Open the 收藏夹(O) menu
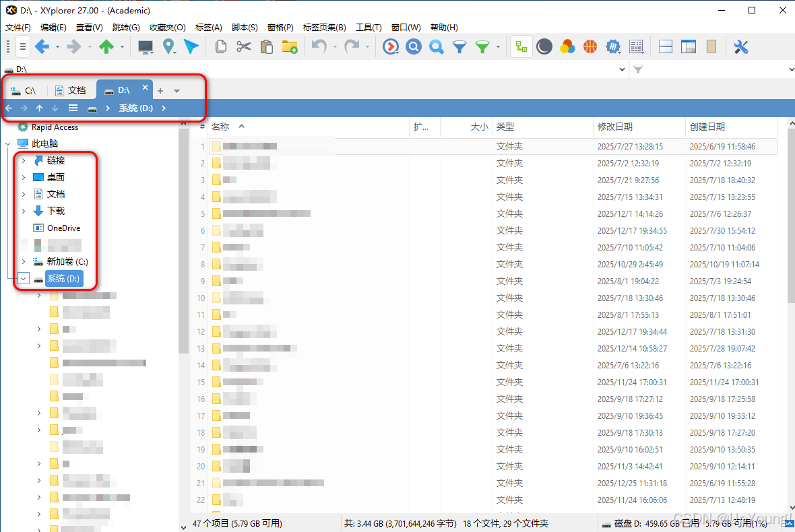Viewport: 795px width, 532px height. pos(167,28)
